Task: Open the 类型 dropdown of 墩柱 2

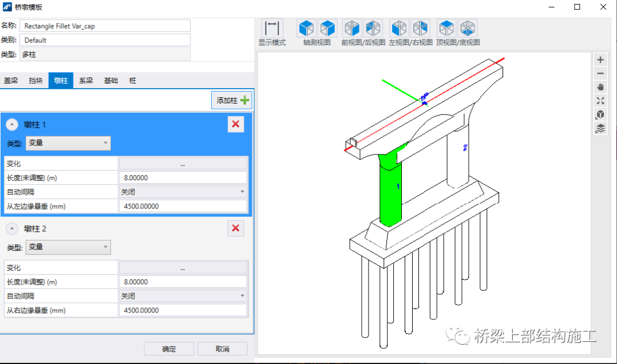Action: (x=68, y=247)
